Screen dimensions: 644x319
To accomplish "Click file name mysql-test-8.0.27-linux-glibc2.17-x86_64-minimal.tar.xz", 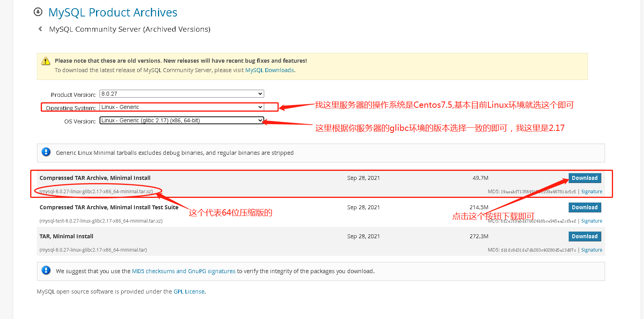I will pyautogui.click(x=101, y=221).
